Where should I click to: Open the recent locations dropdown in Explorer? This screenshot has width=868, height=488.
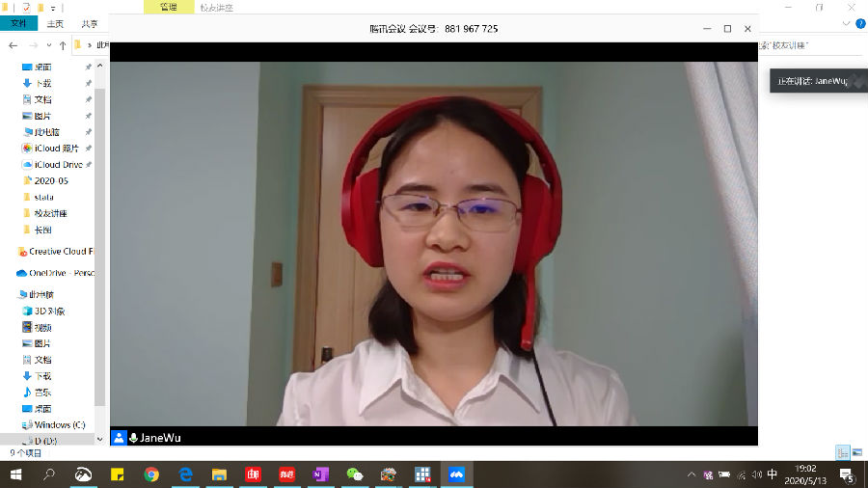click(x=49, y=45)
